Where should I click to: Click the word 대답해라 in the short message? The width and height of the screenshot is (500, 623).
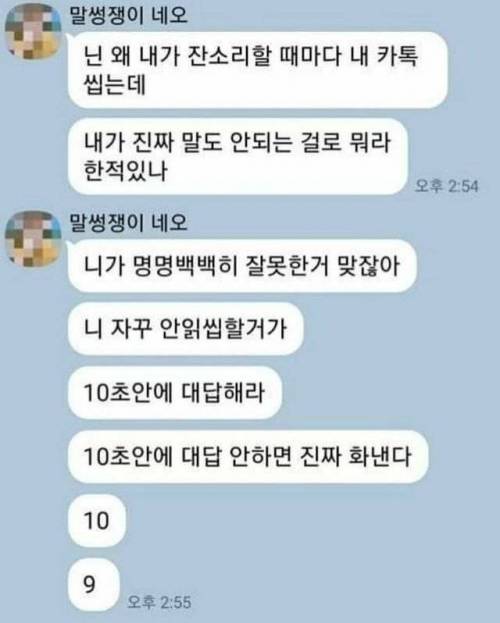223,393
